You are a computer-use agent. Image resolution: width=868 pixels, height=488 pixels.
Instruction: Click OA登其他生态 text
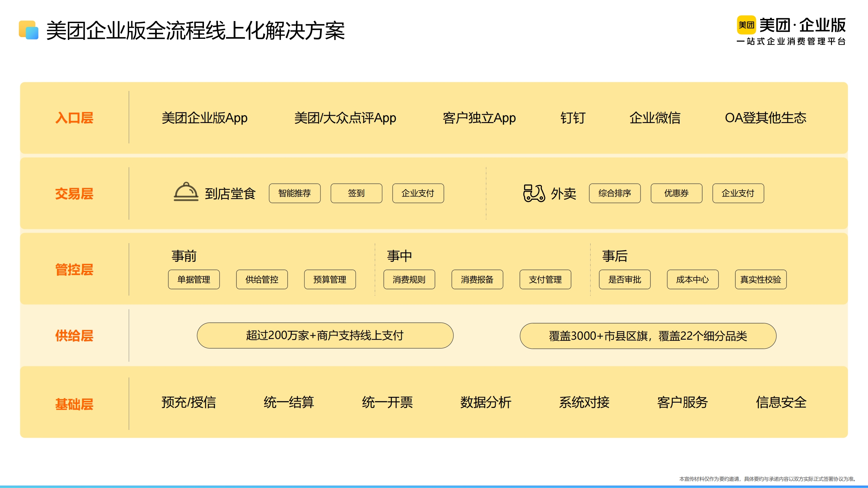(765, 118)
